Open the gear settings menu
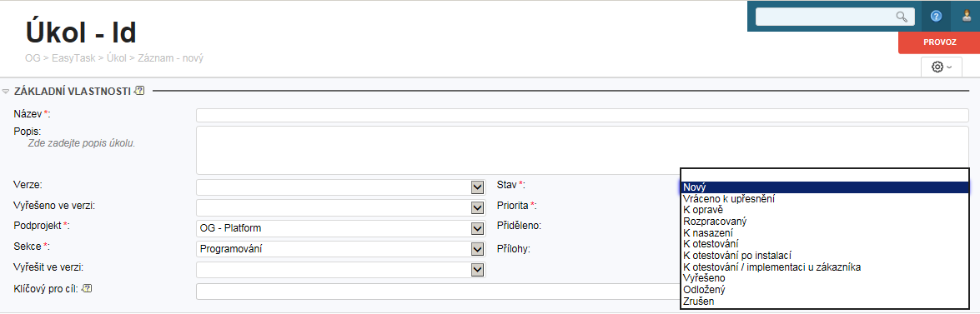980x314 pixels. (942, 67)
